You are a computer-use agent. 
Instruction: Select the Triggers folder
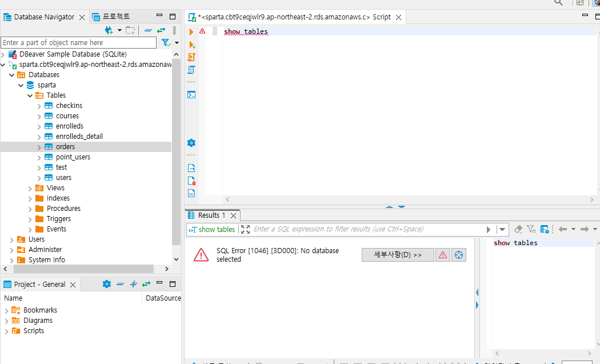pyautogui.click(x=58, y=218)
